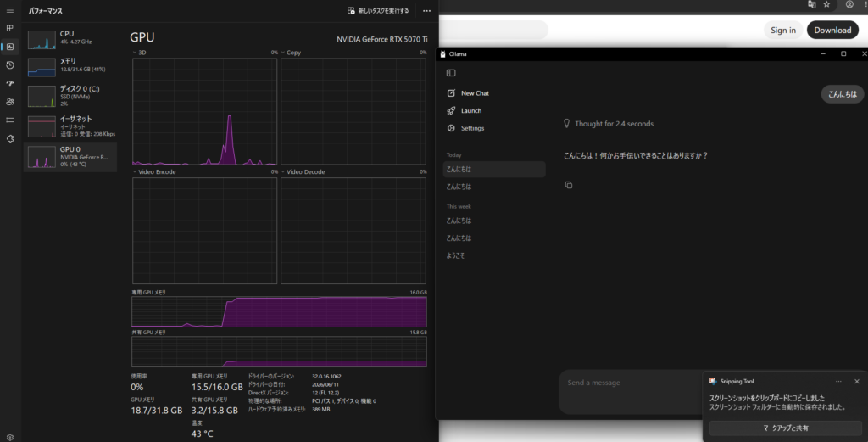The width and height of the screenshot is (868, 442).
Task: Select メモリ graph in performance list
Action: coord(70,66)
